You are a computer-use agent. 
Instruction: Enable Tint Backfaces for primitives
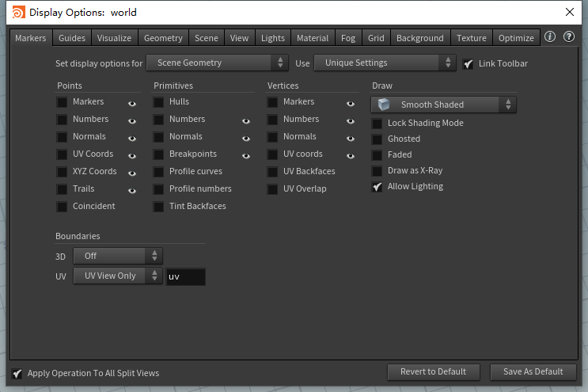click(159, 207)
